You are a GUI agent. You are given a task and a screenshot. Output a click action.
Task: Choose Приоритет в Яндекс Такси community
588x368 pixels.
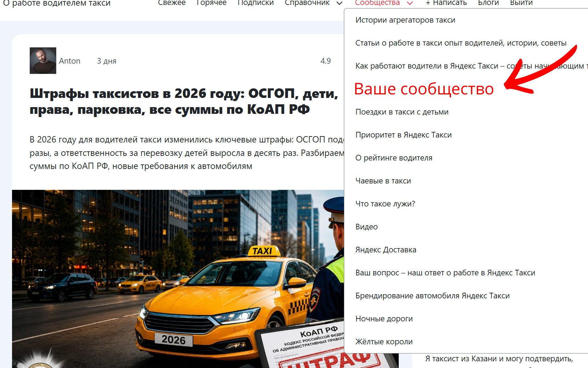tap(403, 135)
